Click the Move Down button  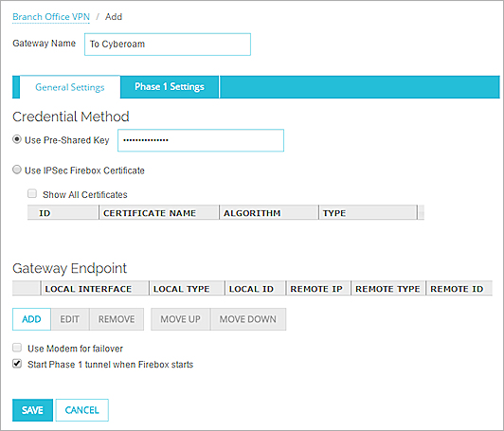point(248,319)
